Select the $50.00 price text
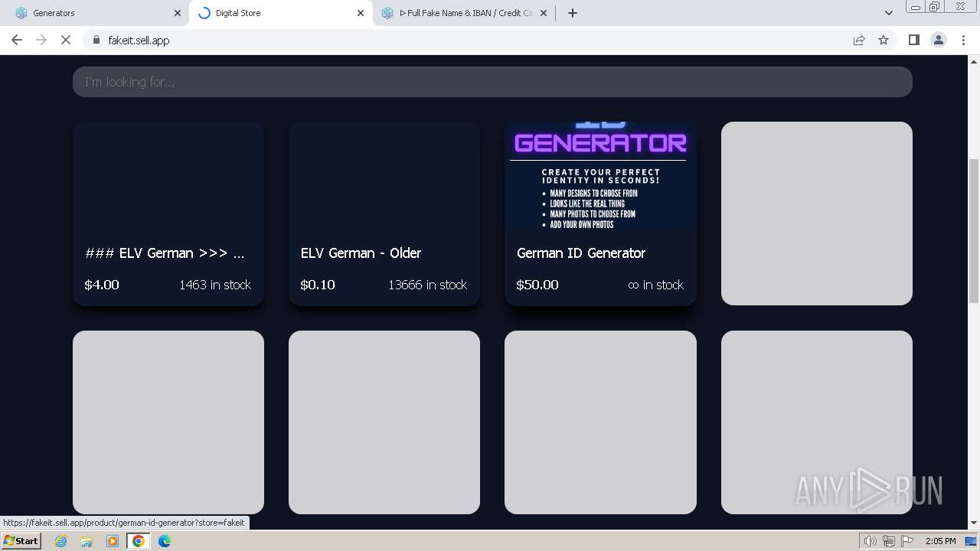The image size is (980, 551). [x=537, y=285]
